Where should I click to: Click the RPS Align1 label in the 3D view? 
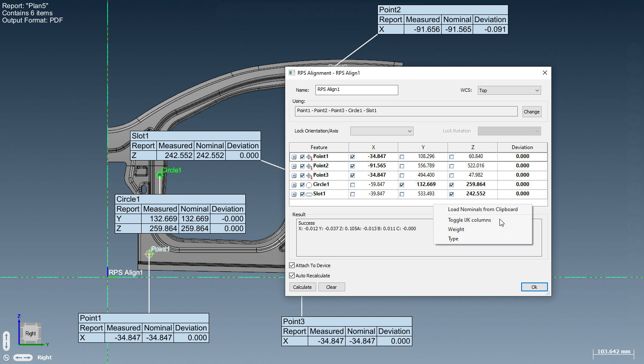(x=126, y=272)
